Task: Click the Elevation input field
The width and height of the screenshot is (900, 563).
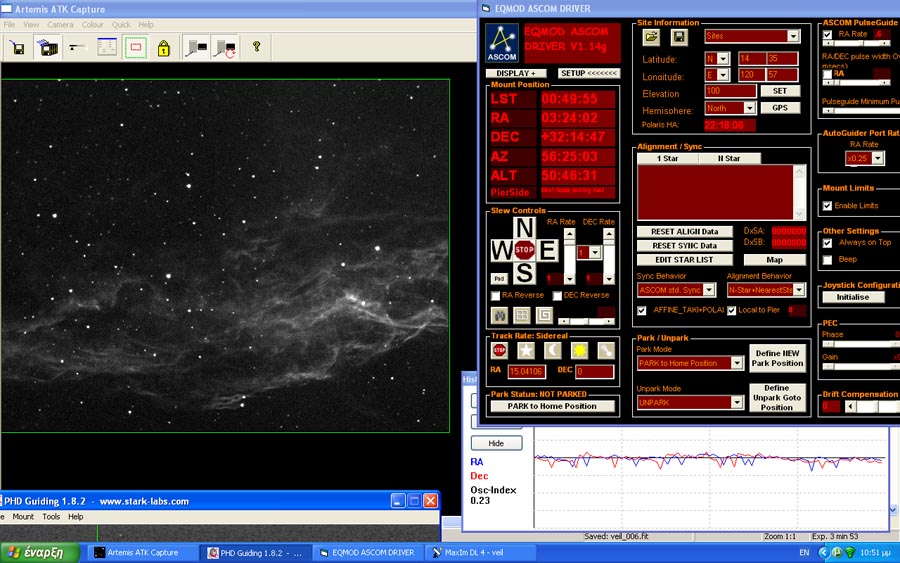Action: [x=730, y=91]
